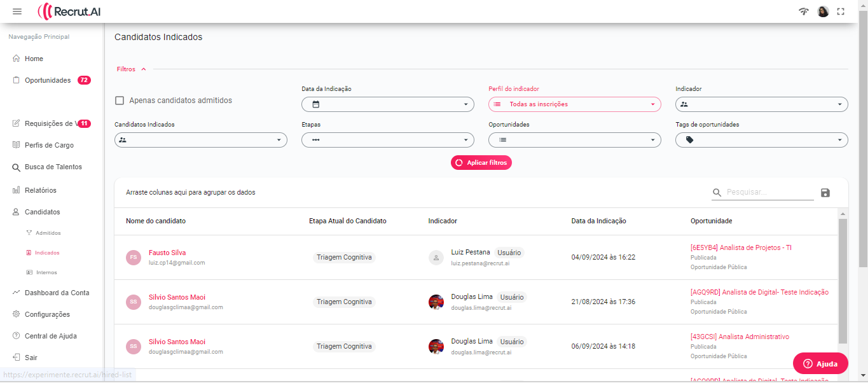Click the Home icon in sidebar

[17, 59]
